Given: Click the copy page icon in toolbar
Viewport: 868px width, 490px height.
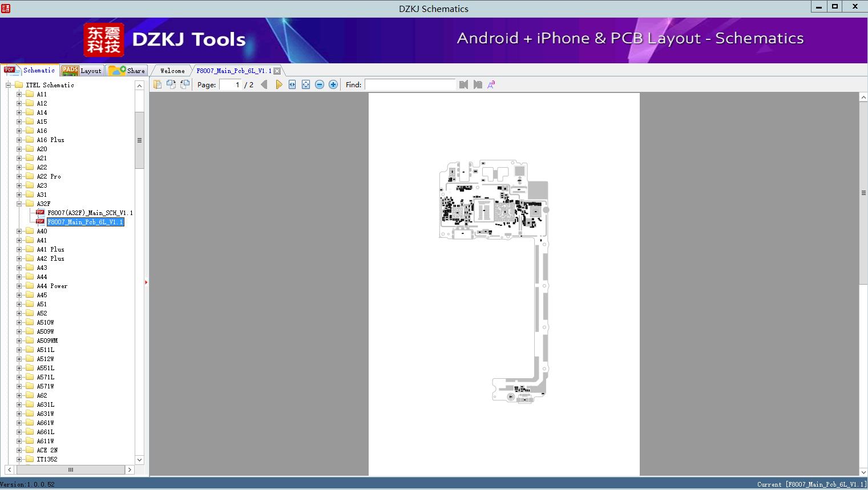Looking at the screenshot, I should pyautogui.click(x=158, y=84).
